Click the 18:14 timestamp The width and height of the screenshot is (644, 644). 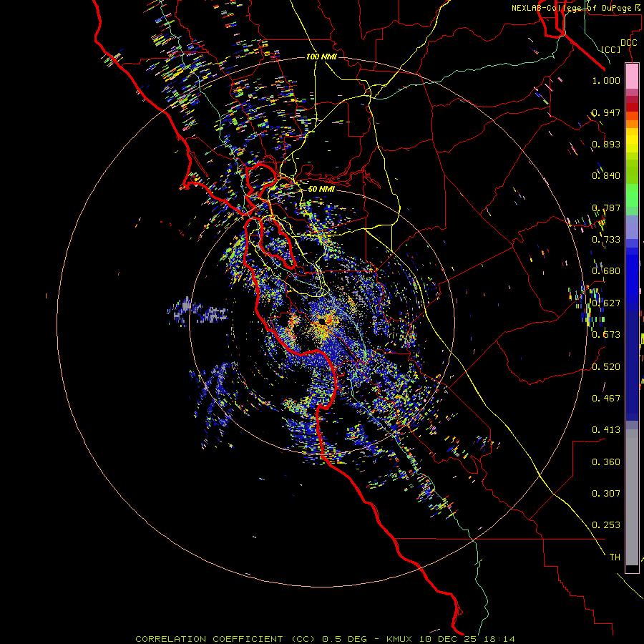tap(498, 639)
